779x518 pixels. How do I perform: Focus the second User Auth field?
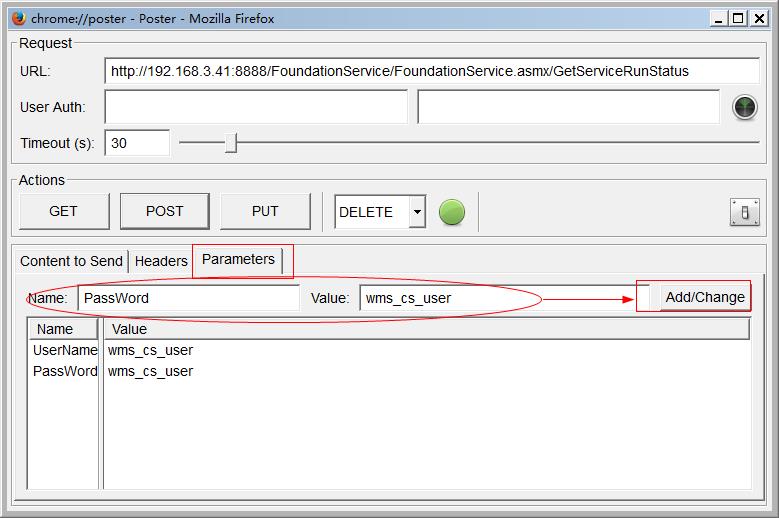[x=568, y=107]
